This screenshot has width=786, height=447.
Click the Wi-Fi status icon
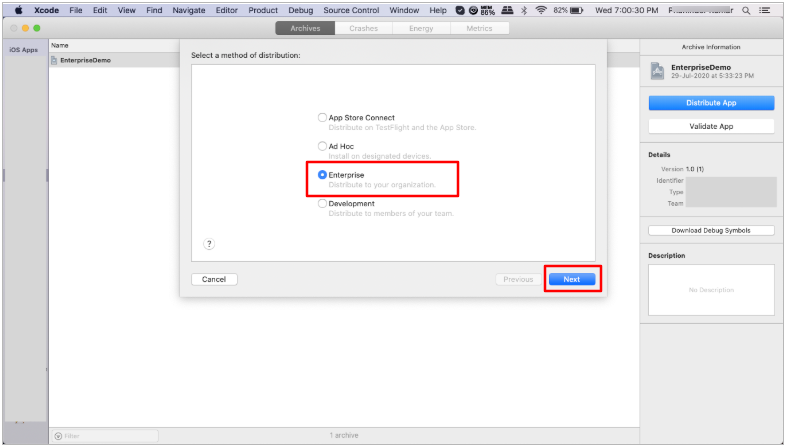click(541, 10)
